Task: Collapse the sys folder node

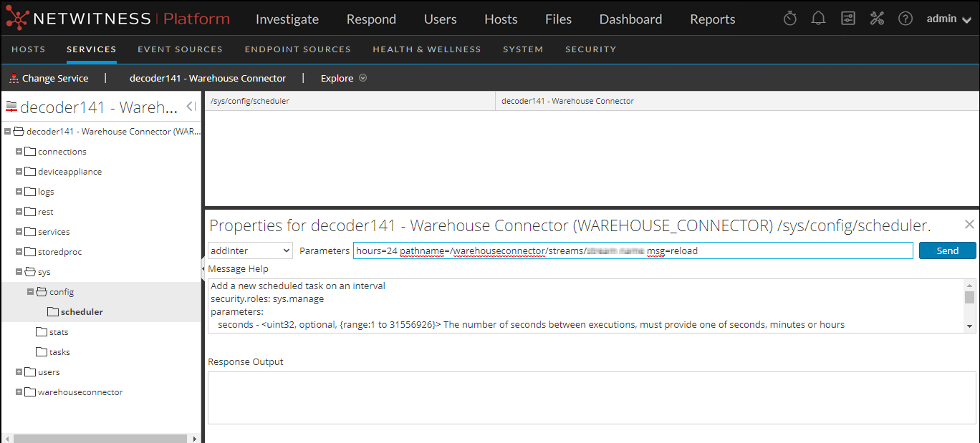Action: click(x=19, y=272)
